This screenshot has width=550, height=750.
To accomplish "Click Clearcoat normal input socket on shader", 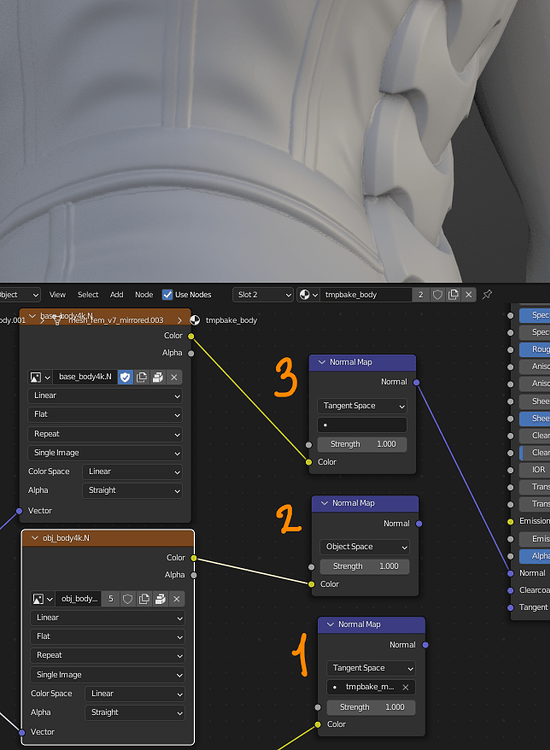I will [x=510, y=590].
